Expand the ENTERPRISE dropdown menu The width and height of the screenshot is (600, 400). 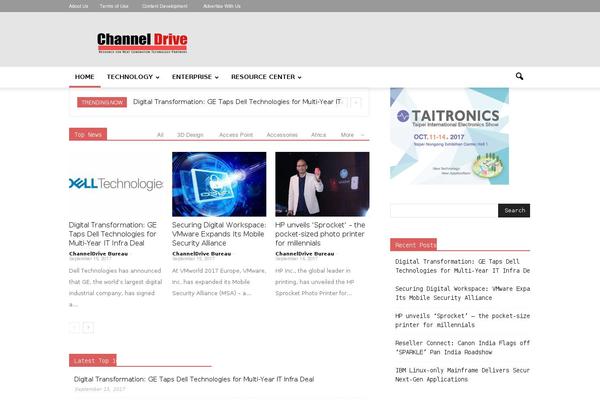(195, 77)
